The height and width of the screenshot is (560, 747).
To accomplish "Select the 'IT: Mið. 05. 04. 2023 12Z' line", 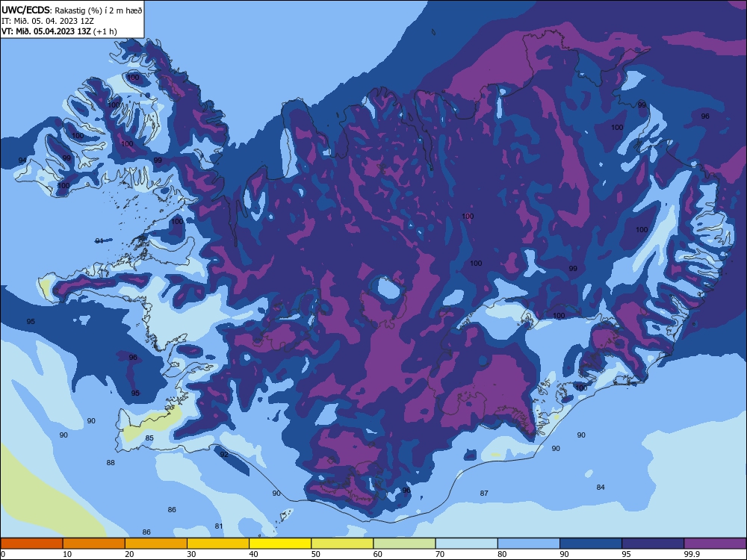I will tap(48, 21).
